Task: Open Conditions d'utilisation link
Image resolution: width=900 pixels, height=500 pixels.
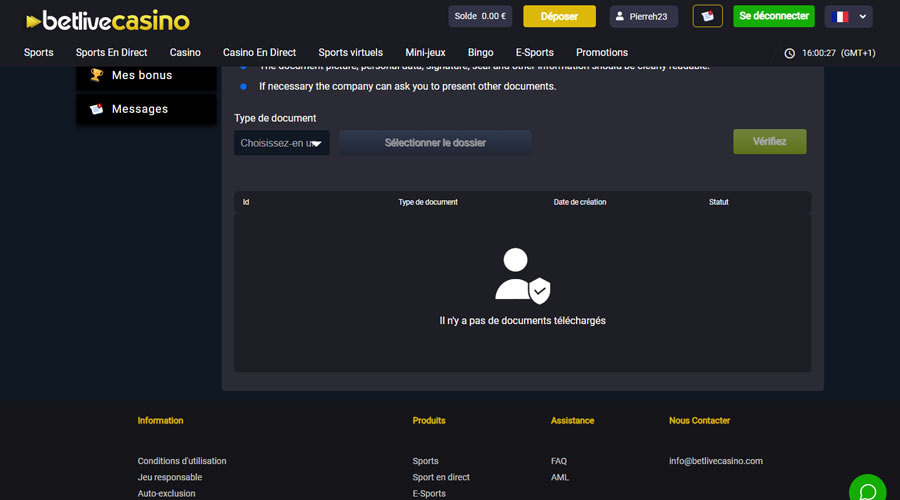Action: click(182, 461)
